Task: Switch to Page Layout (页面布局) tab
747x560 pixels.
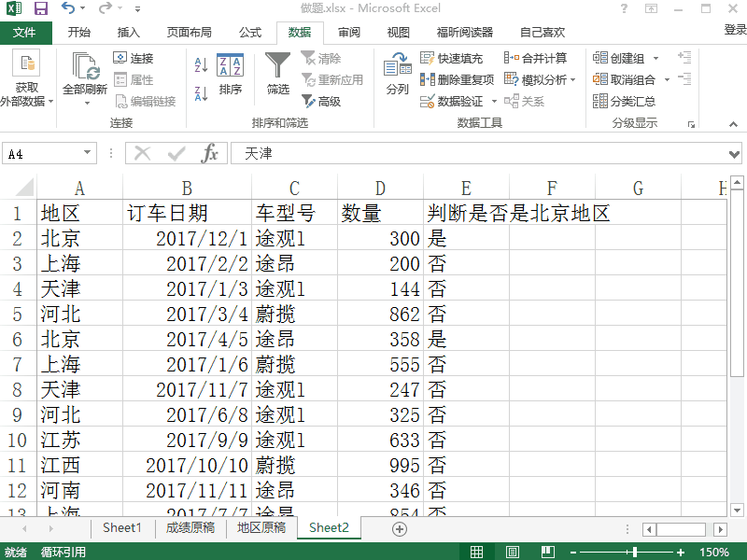Action: click(x=190, y=32)
